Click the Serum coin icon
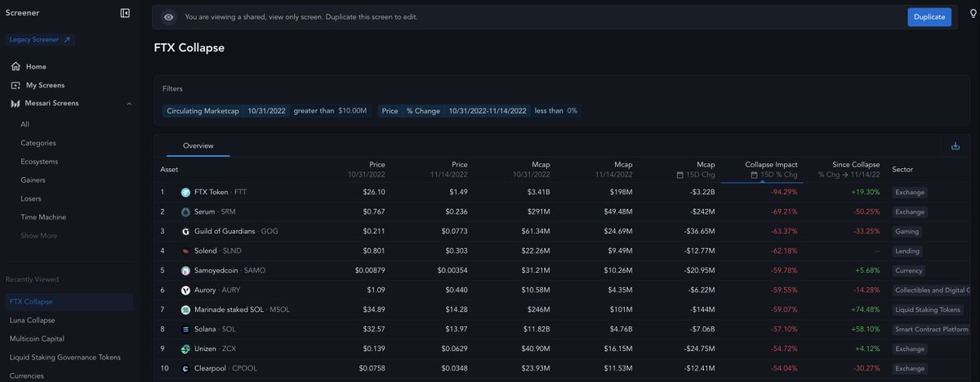This screenshot has height=382, width=980. (185, 212)
